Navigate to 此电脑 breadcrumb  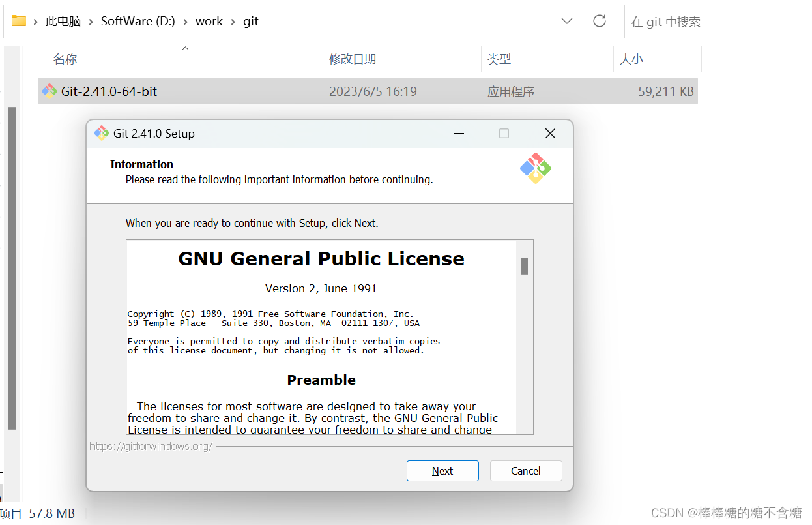[x=63, y=22]
